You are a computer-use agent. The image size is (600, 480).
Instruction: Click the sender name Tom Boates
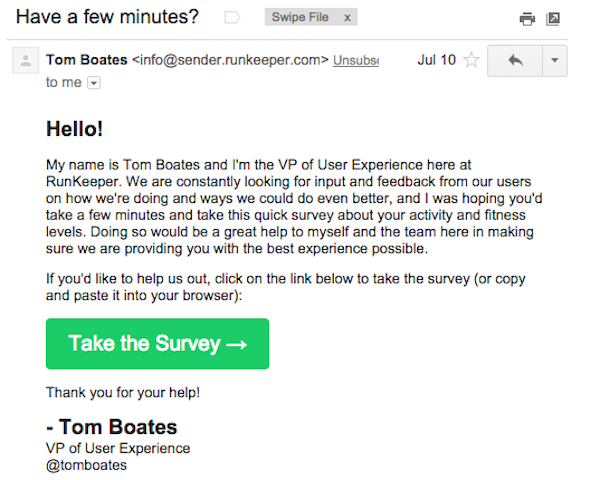tap(87, 60)
